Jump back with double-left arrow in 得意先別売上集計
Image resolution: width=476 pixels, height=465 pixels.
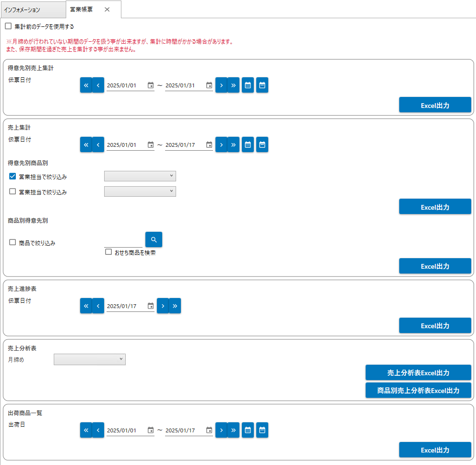(x=86, y=85)
